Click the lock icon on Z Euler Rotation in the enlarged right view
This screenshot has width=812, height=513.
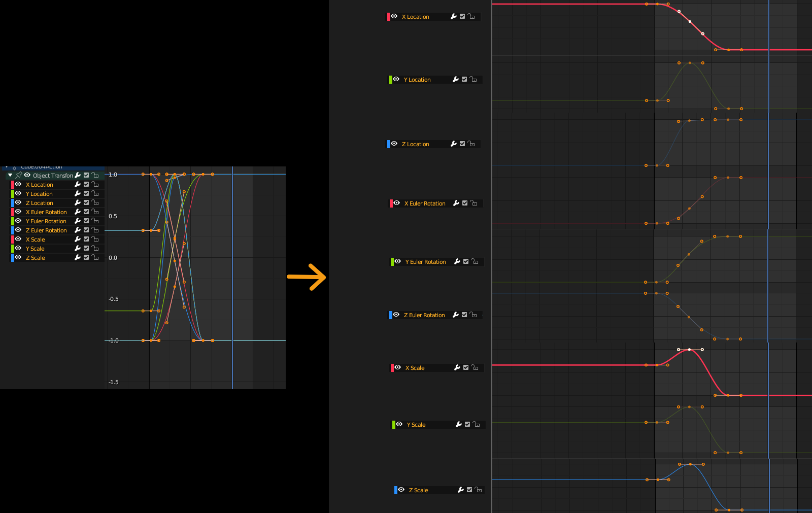(x=473, y=315)
